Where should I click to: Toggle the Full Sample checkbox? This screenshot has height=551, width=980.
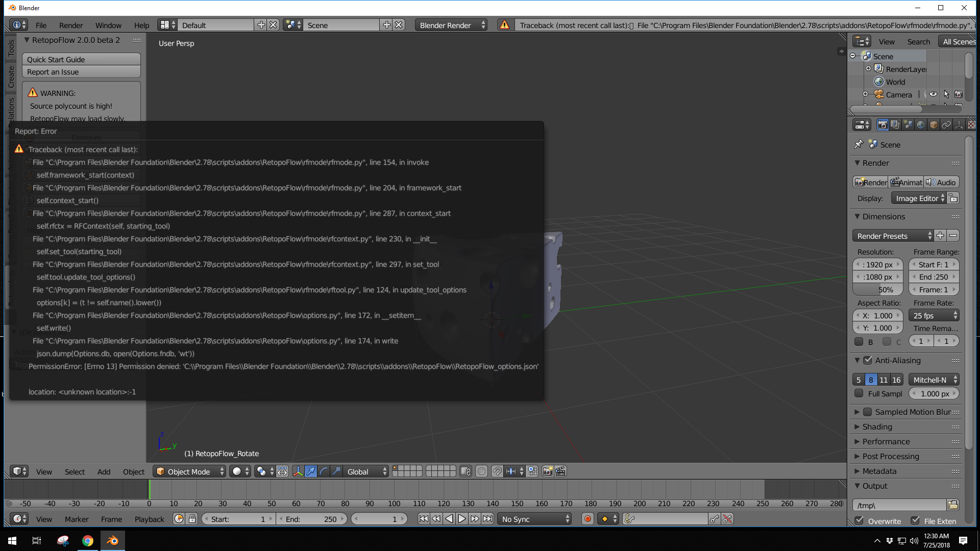pyautogui.click(x=859, y=393)
